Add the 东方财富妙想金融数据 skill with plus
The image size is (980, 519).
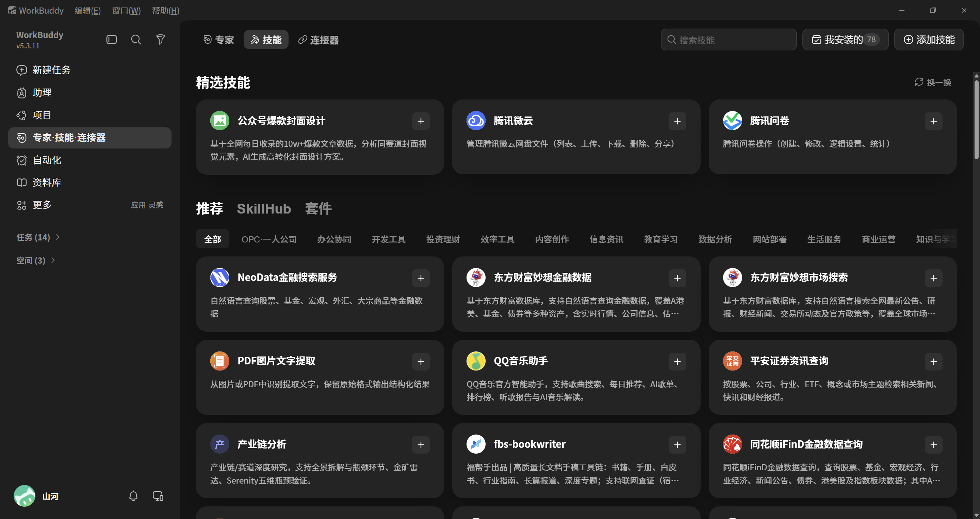point(677,278)
